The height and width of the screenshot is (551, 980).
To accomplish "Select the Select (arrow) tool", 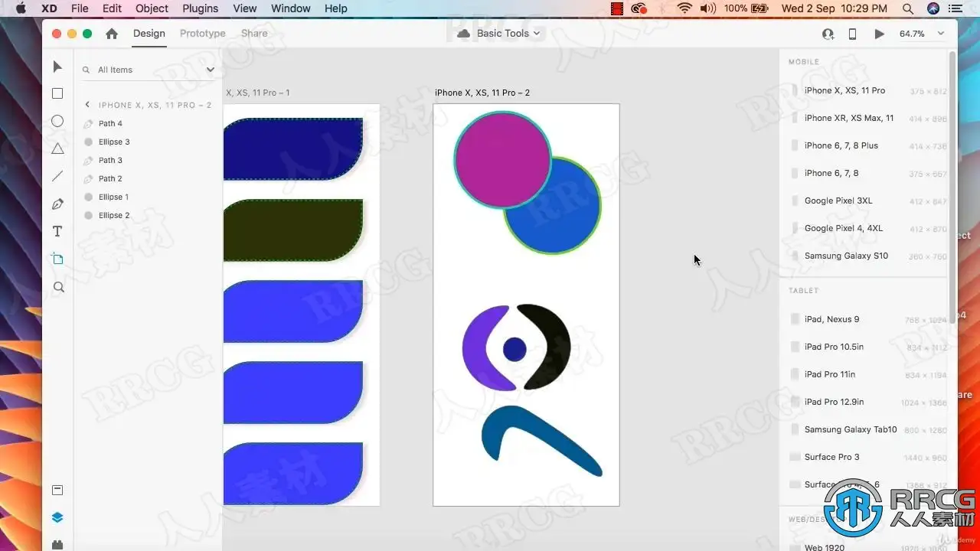I will pos(57,67).
